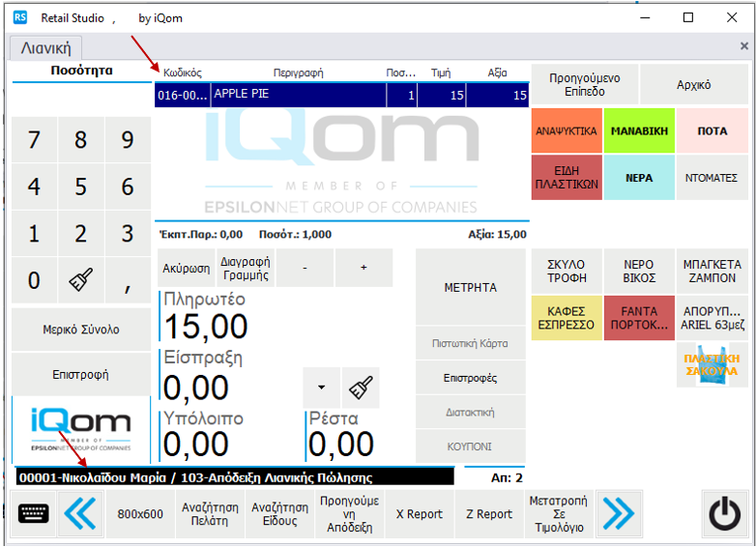Clear the payment amount with brush icon

click(361, 388)
